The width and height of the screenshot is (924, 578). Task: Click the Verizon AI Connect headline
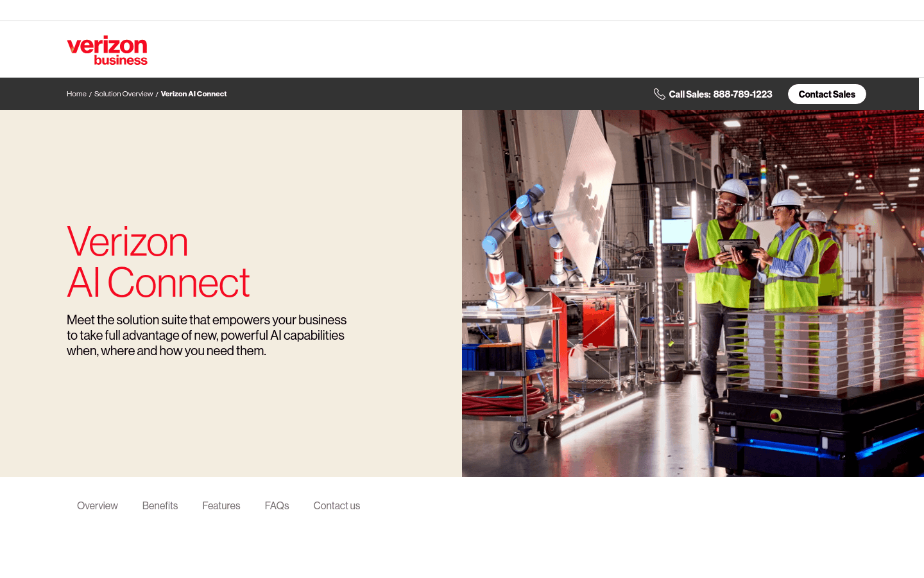pos(158,262)
